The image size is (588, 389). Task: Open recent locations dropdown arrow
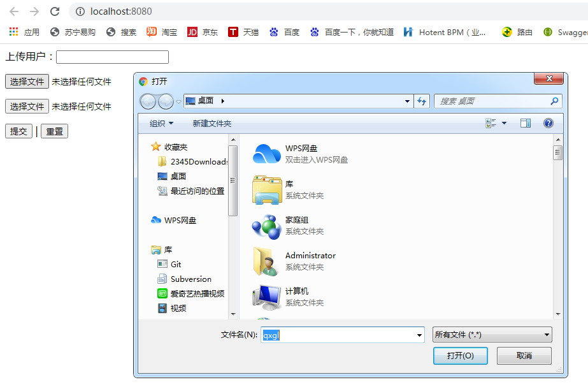(178, 101)
